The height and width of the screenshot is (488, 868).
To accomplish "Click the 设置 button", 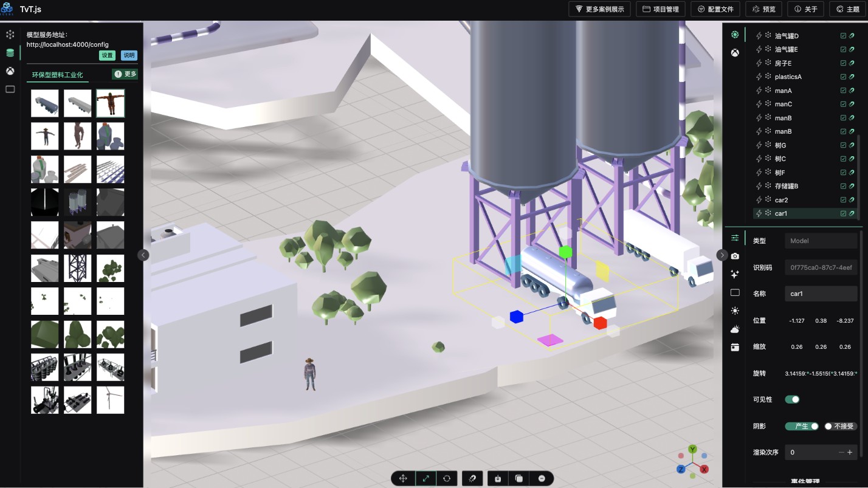I will point(108,55).
